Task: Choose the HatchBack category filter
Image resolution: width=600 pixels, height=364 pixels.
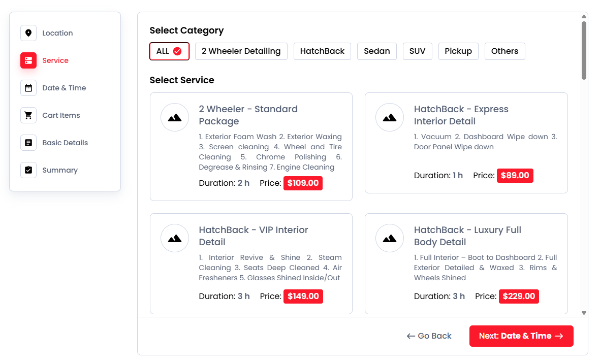Action: coord(322,51)
